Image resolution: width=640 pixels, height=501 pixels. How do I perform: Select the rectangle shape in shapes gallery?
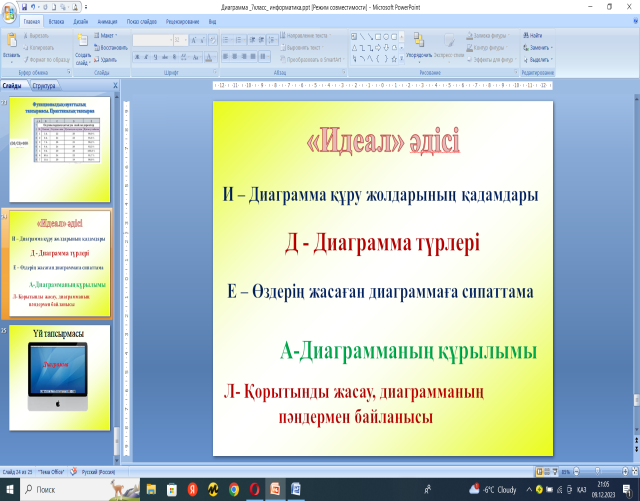pos(378,37)
